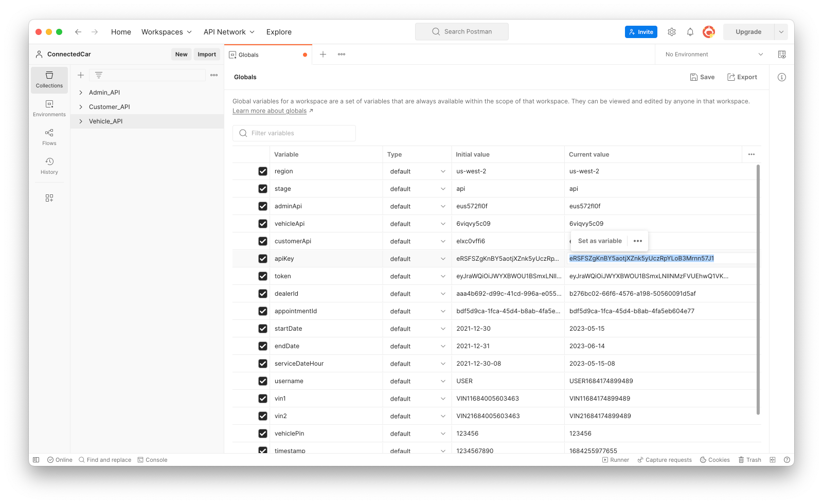Screen dimensions: 823x504
Task: Open collections options ellipsis menu
Action: [x=214, y=75]
